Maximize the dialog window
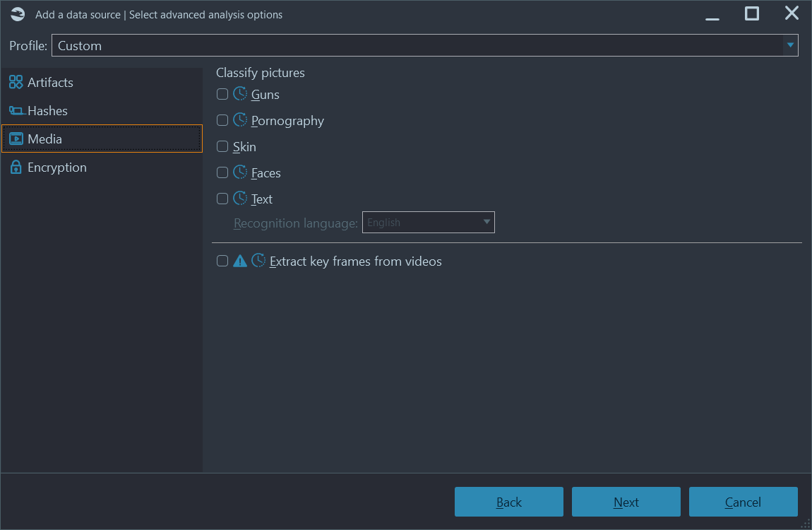The height and width of the screenshot is (530, 812). pos(752,13)
